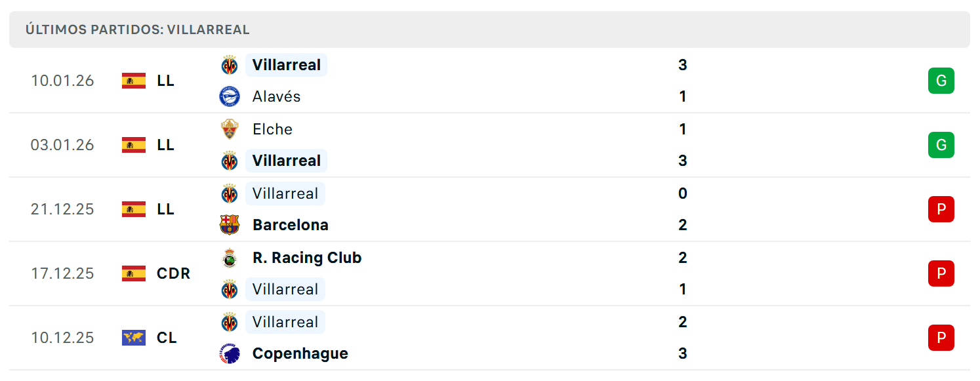Click red P badge for Barcelona match
Screen dimensions: 980x381
click(x=941, y=209)
